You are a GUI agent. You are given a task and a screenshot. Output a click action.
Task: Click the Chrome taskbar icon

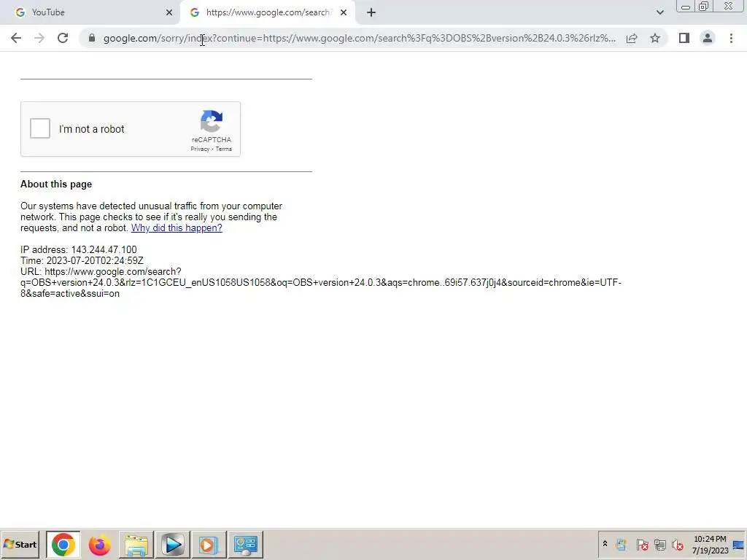click(x=63, y=544)
